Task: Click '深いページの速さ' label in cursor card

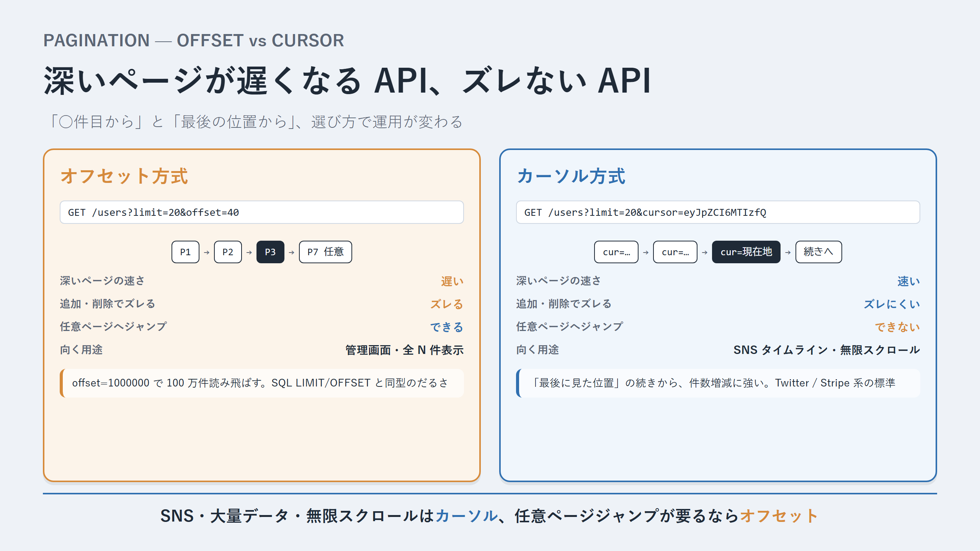Action: [x=559, y=281]
